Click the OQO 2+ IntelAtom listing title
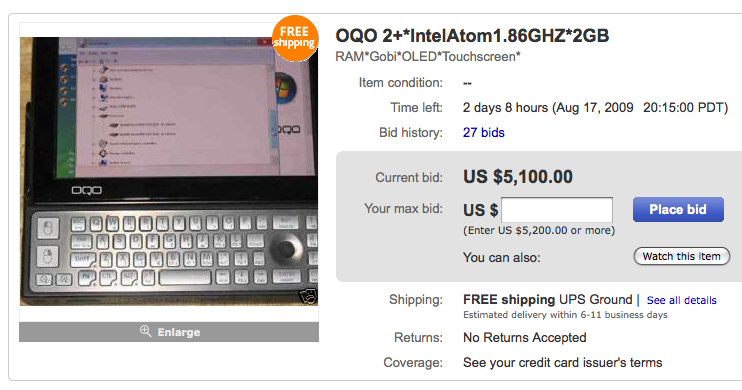The image size is (742, 390). tap(472, 36)
